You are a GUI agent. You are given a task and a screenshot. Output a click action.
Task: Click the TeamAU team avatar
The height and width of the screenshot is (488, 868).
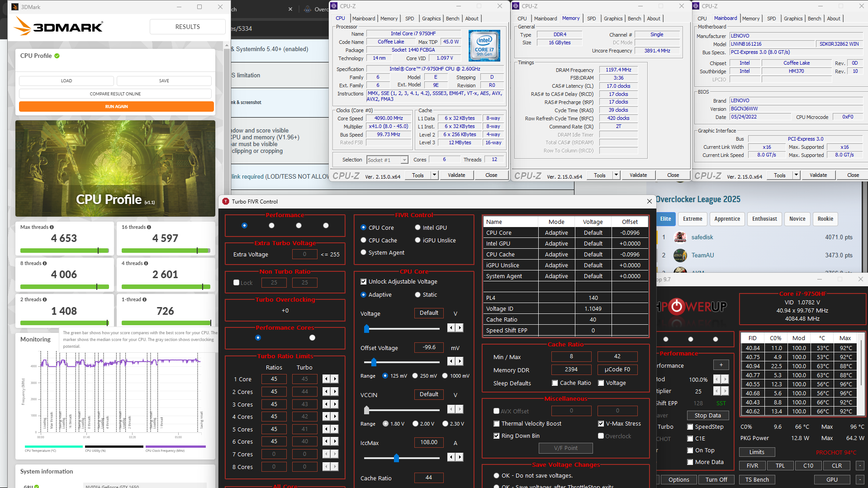[x=680, y=255]
